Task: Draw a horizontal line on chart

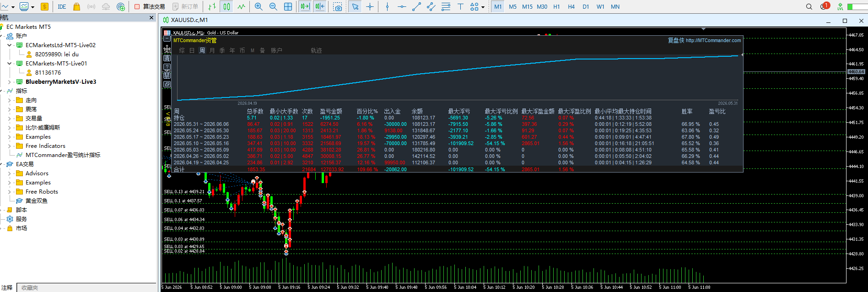Action: click(402, 7)
